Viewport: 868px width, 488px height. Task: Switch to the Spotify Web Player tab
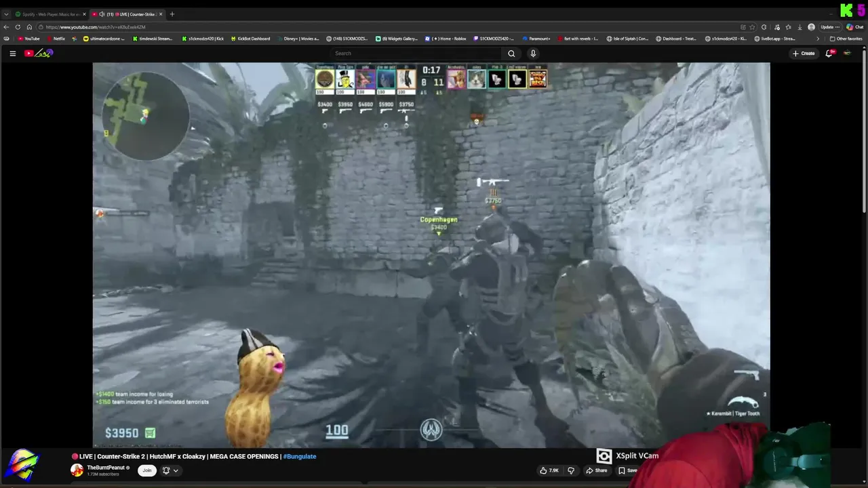point(49,14)
